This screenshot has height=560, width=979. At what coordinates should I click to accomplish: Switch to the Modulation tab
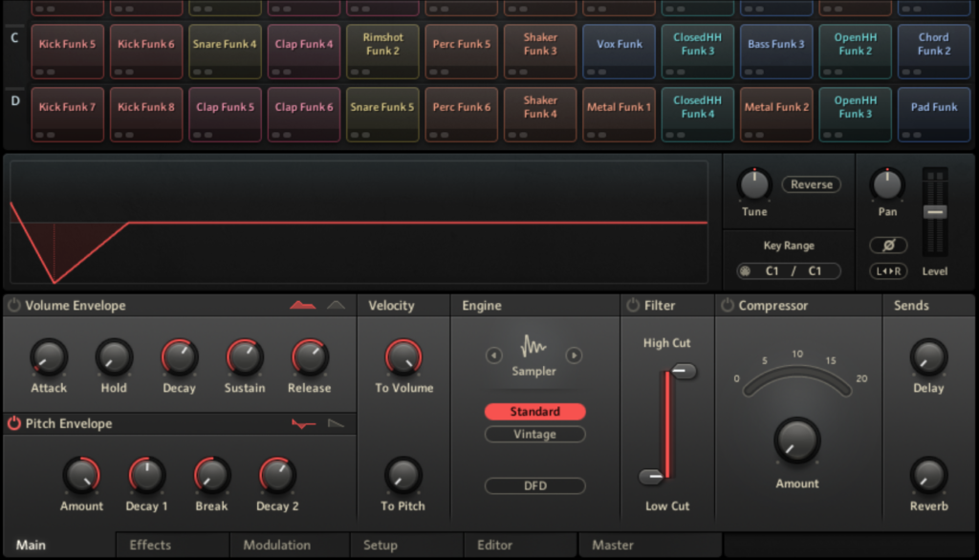[x=276, y=545]
